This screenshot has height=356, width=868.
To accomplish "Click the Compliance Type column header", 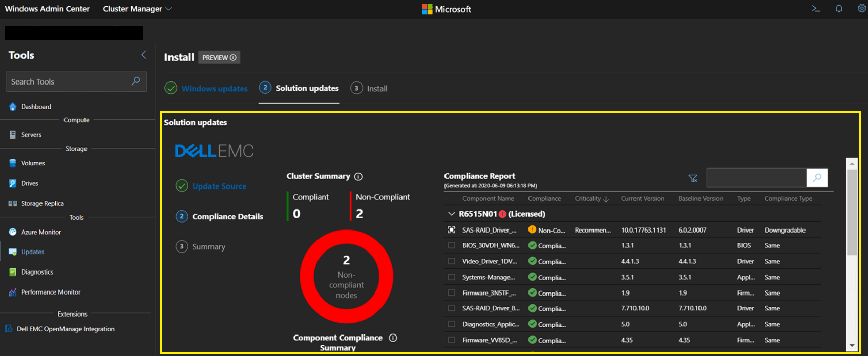I will pyautogui.click(x=788, y=199).
